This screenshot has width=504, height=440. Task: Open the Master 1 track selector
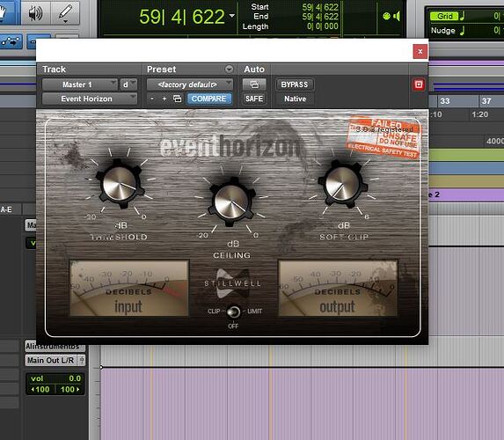click(80, 84)
